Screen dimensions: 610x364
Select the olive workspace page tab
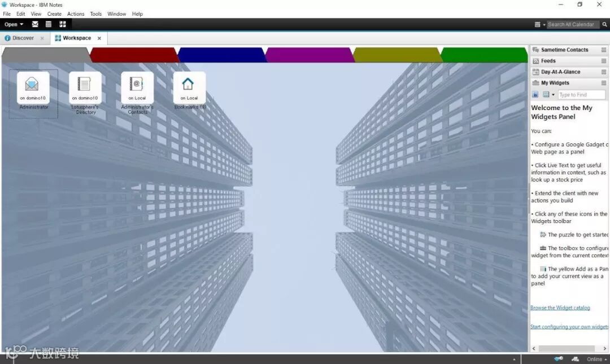[398, 55]
